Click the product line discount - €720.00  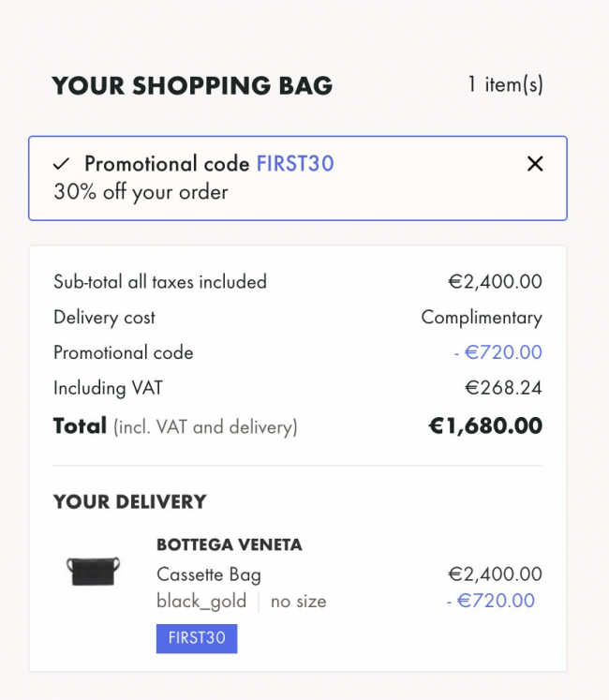pos(490,601)
